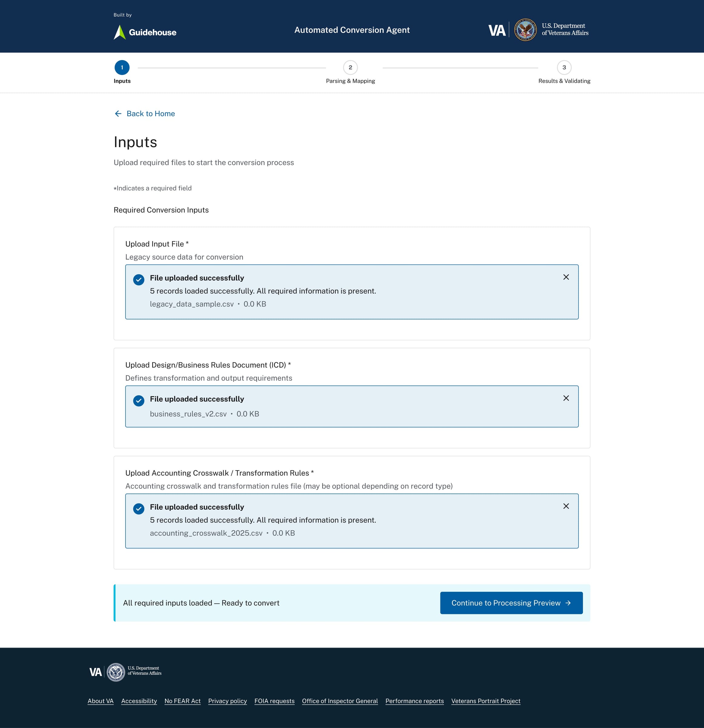Open the Back to Home link

[x=150, y=114]
